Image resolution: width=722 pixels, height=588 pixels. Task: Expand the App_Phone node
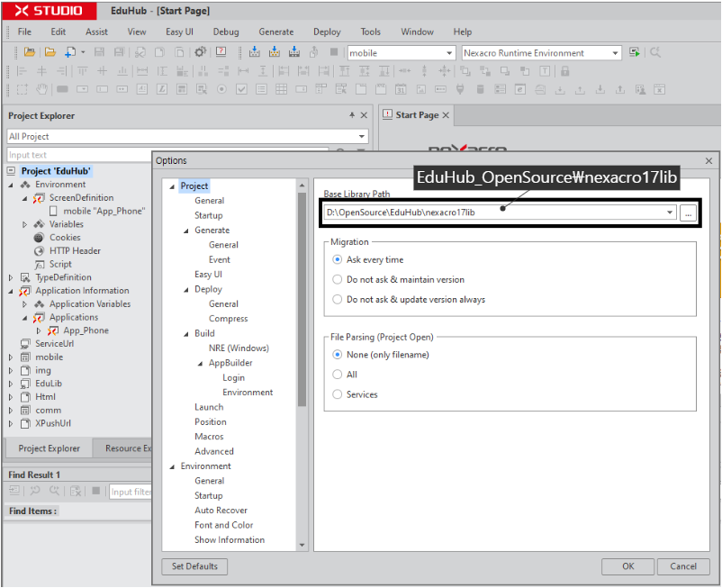pos(39,330)
